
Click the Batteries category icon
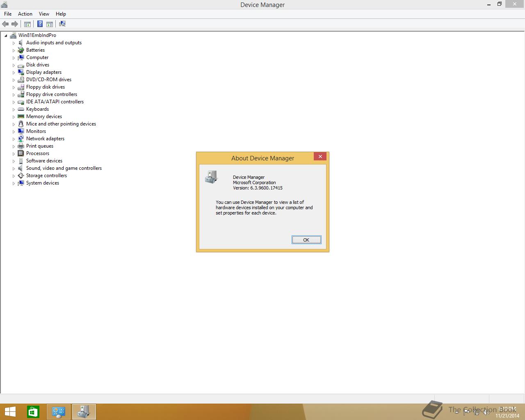click(x=21, y=50)
